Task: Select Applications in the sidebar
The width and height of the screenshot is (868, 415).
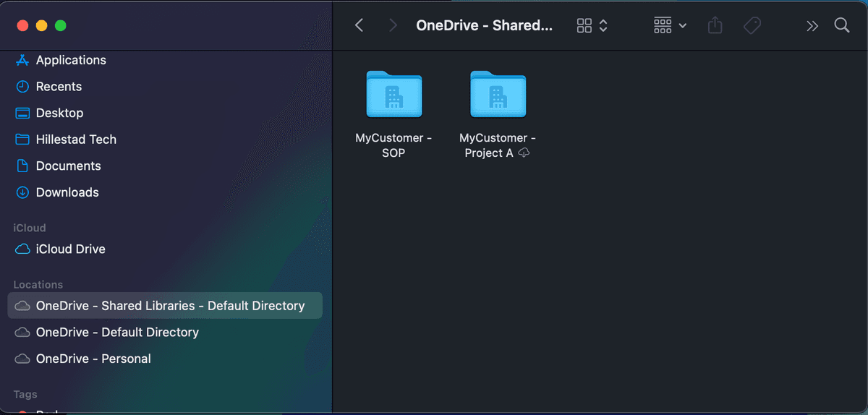Action: click(71, 60)
